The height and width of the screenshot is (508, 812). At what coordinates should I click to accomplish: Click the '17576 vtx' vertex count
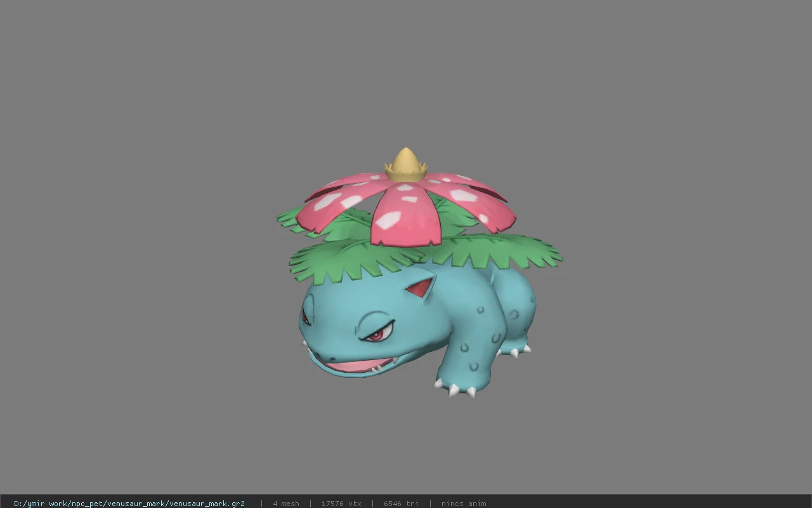click(341, 504)
